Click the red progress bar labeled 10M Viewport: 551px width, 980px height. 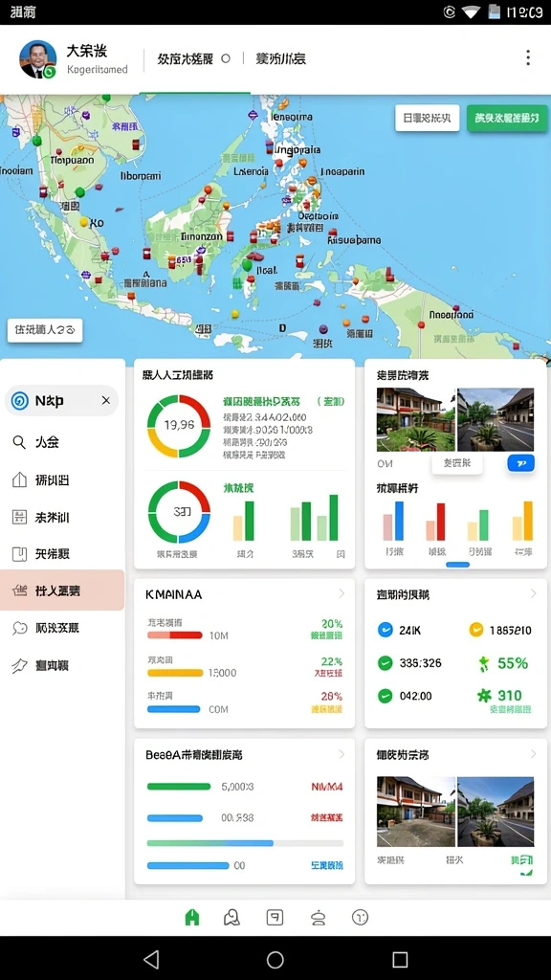174,635
